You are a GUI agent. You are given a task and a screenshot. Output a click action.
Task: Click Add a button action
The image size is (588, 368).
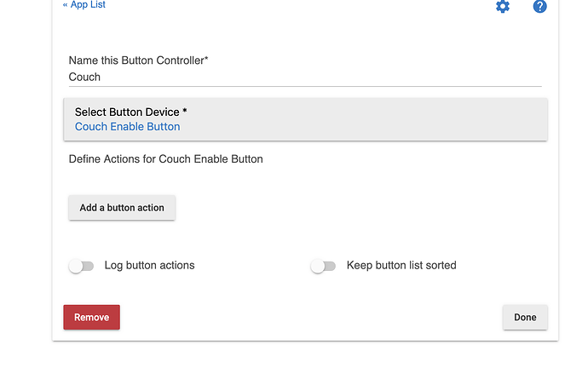tap(122, 208)
